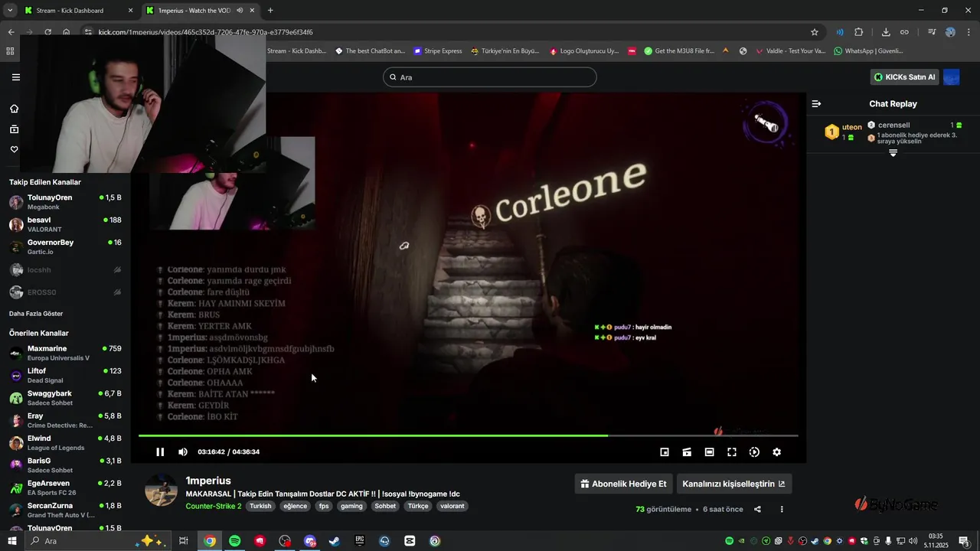Open SercanZurna Grand Theft Auto channel
This screenshot has height=551, width=980.
click(x=65, y=510)
